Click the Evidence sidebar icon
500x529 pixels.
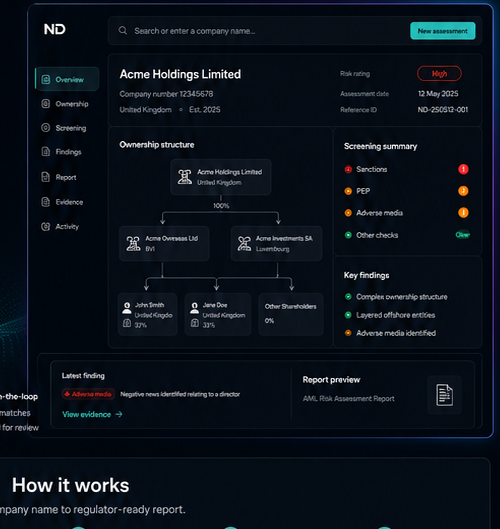46,202
